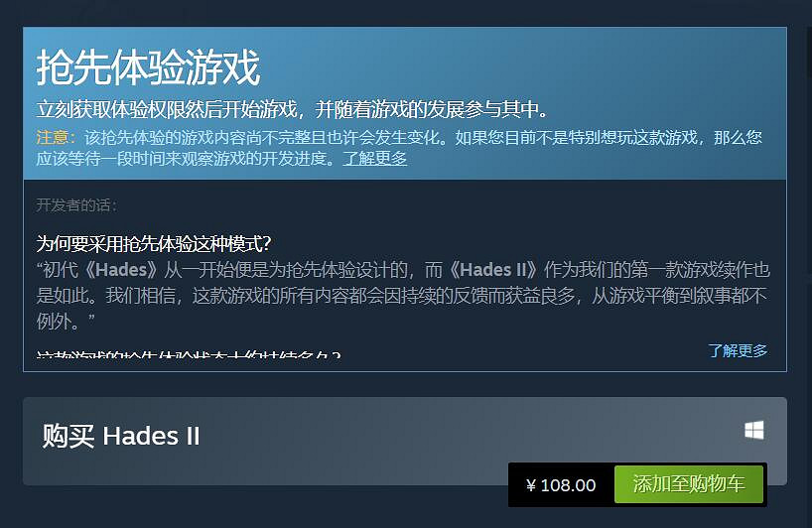Viewport: 812px width, 528px height.
Task: Click the ¥ 108.00 price label
Action: [x=561, y=485]
